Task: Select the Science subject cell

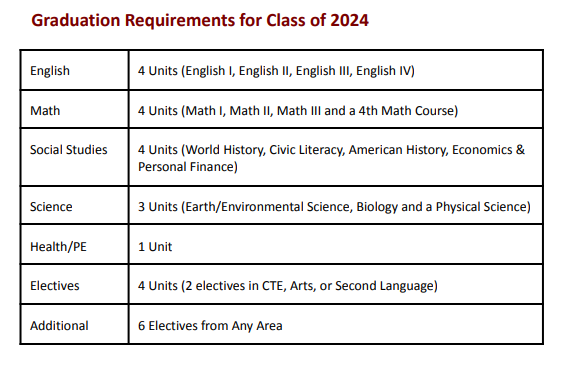Action: (75, 206)
